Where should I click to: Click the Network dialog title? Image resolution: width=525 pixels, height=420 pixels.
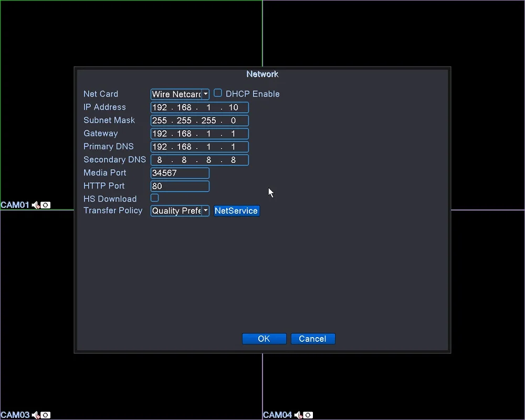tap(262, 74)
